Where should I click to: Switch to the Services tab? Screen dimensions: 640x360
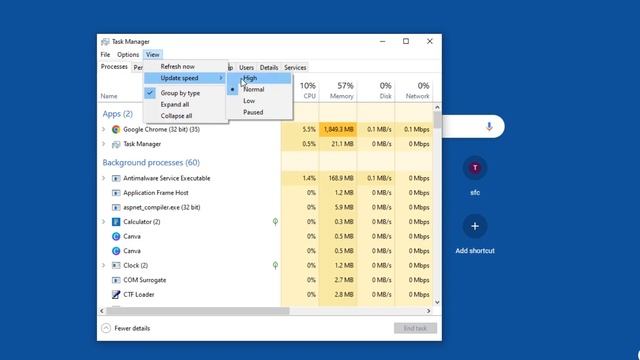(x=295, y=68)
